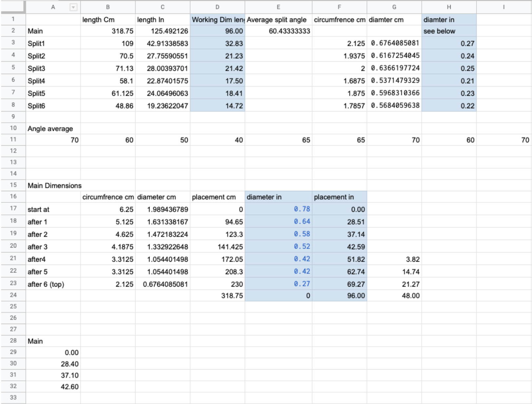Select the 'see below' cell
The width and height of the screenshot is (532, 404).
tap(449, 31)
